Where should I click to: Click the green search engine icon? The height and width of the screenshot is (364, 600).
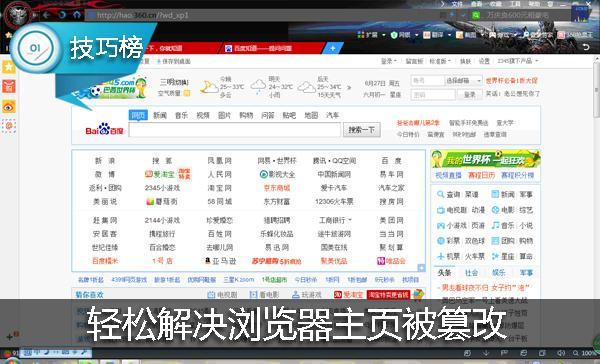point(476,15)
